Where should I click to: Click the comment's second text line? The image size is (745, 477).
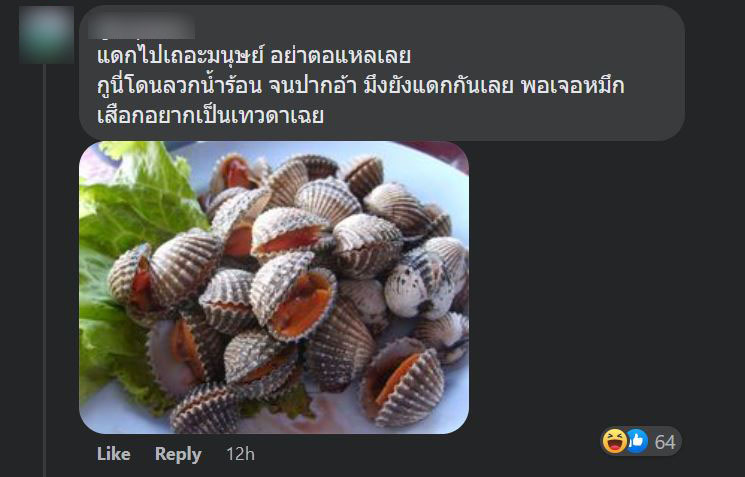(x=361, y=86)
